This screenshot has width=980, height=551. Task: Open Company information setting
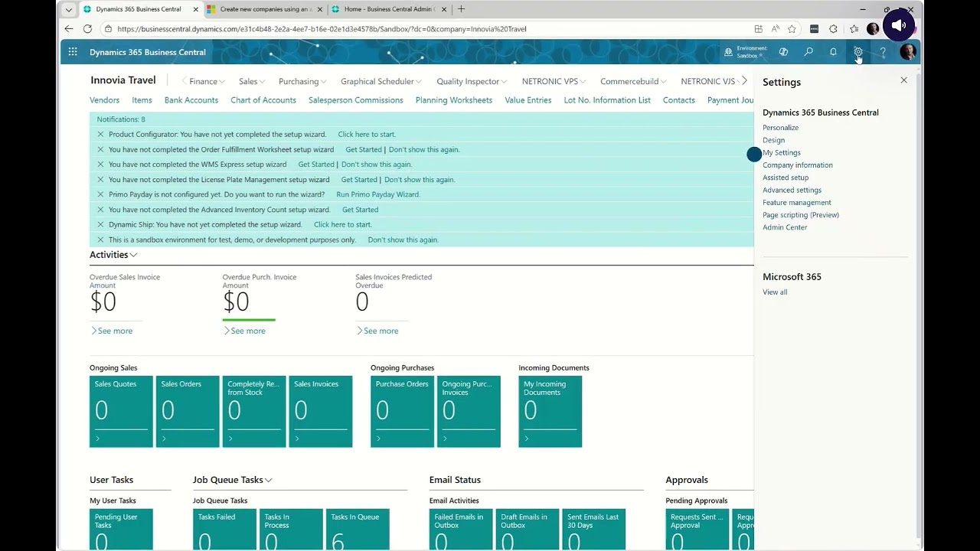click(x=798, y=165)
